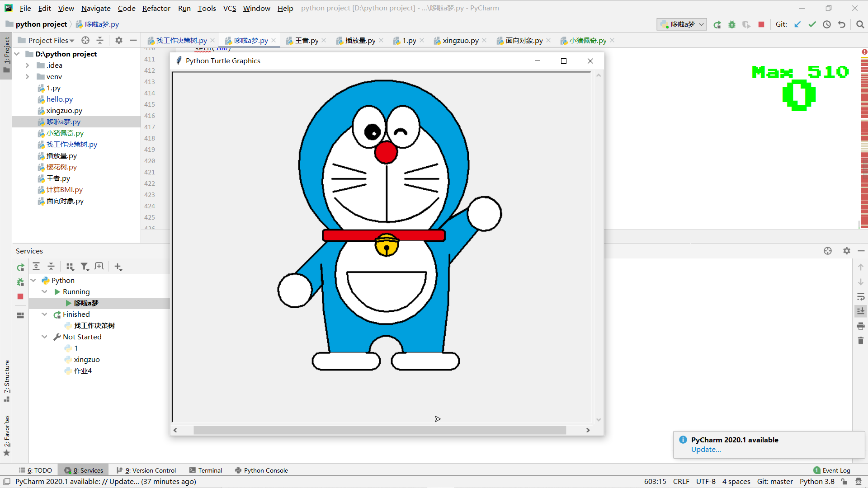The width and height of the screenshot is (868, 488).
Task: Hide the Project panel with minus icon
Action: pyautogui.click(x=133, y=40)
